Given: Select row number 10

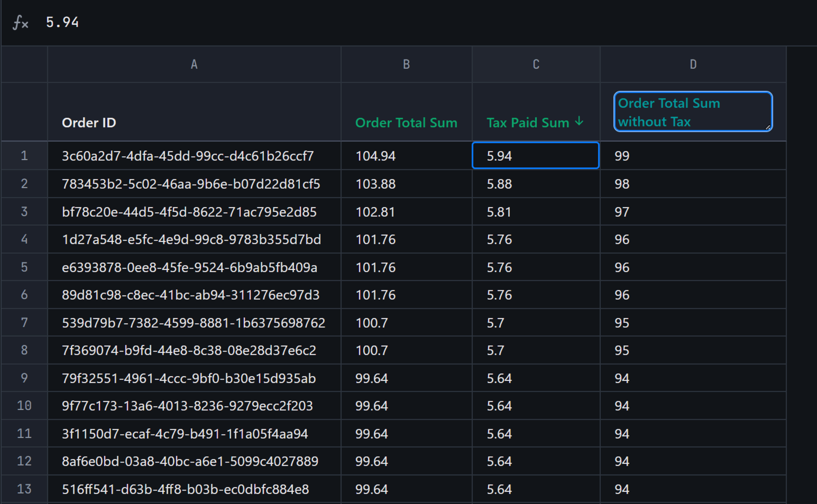Looking at the screenshot, I should [x=24, y=406].
